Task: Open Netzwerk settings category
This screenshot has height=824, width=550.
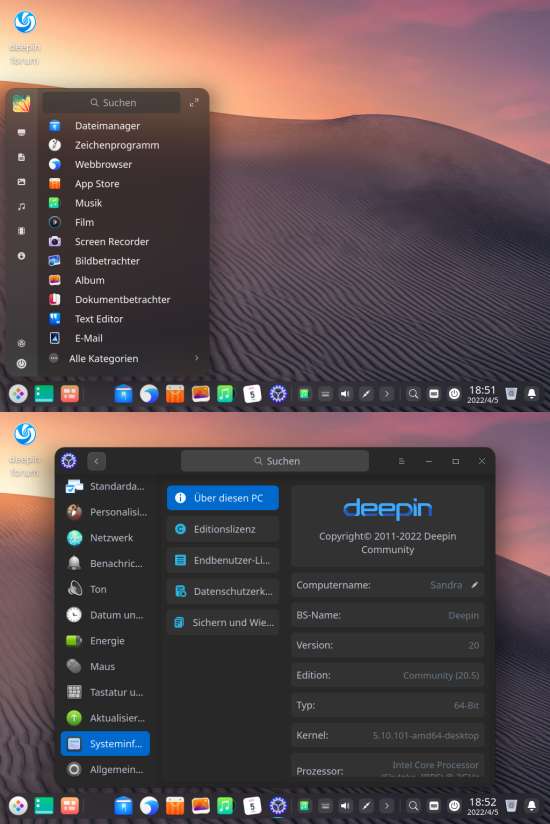Action: (105, 538)
